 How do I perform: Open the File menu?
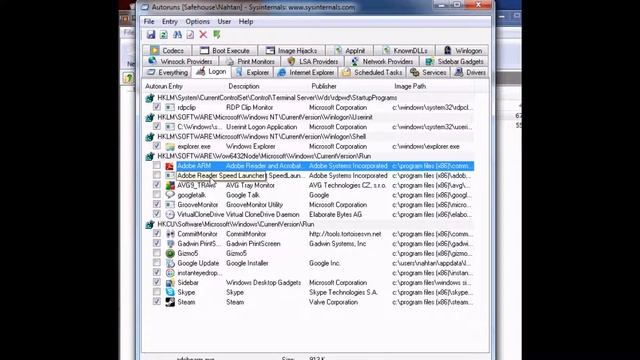coord(149,22)
